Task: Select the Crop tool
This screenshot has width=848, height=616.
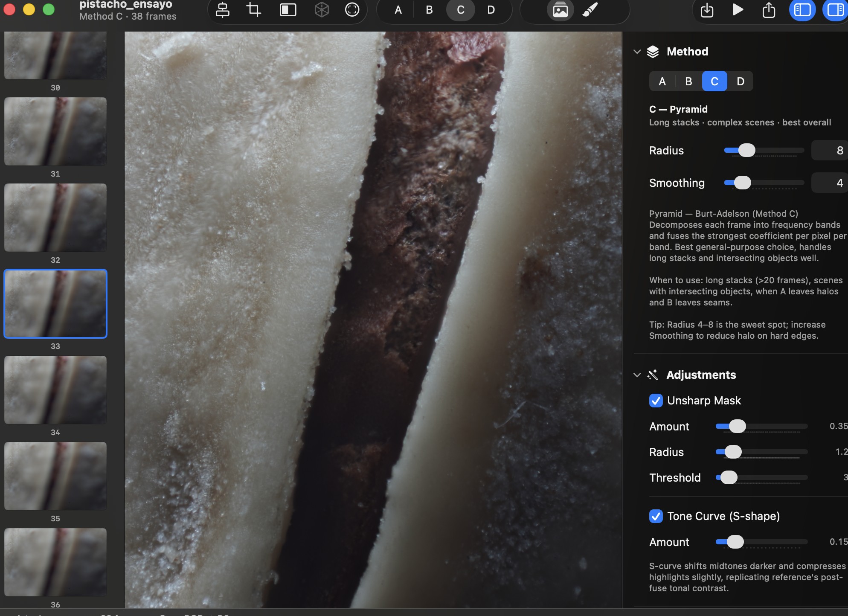Action: (x=254, y=10)
